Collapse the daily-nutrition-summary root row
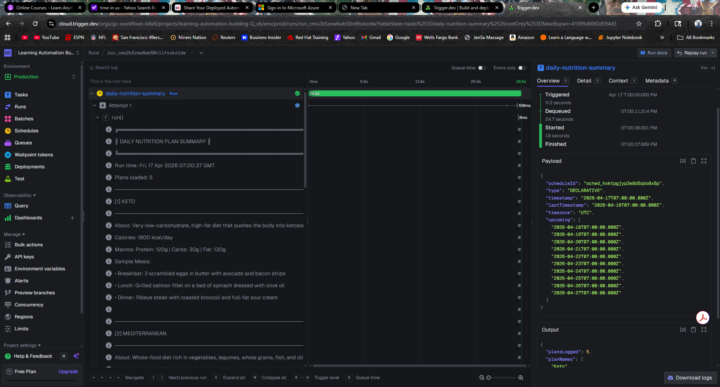This screenshot has height=387, width=720. [x=91, y=93]
